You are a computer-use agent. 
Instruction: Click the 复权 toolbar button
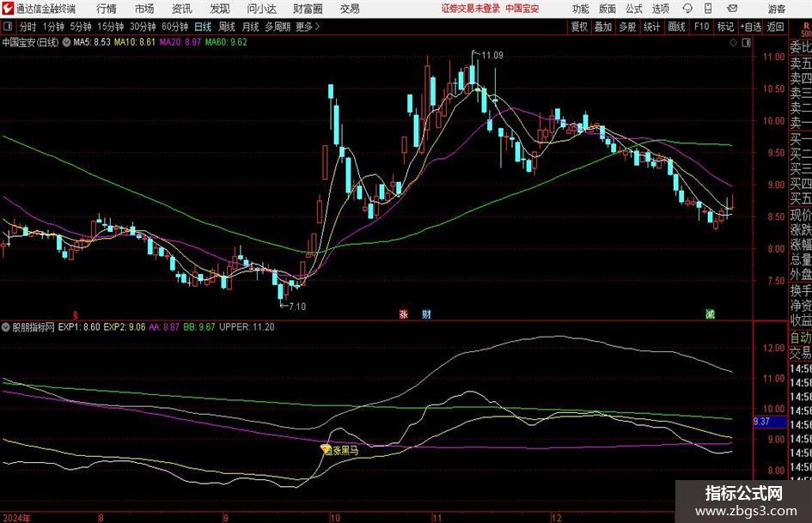(579, 27)
